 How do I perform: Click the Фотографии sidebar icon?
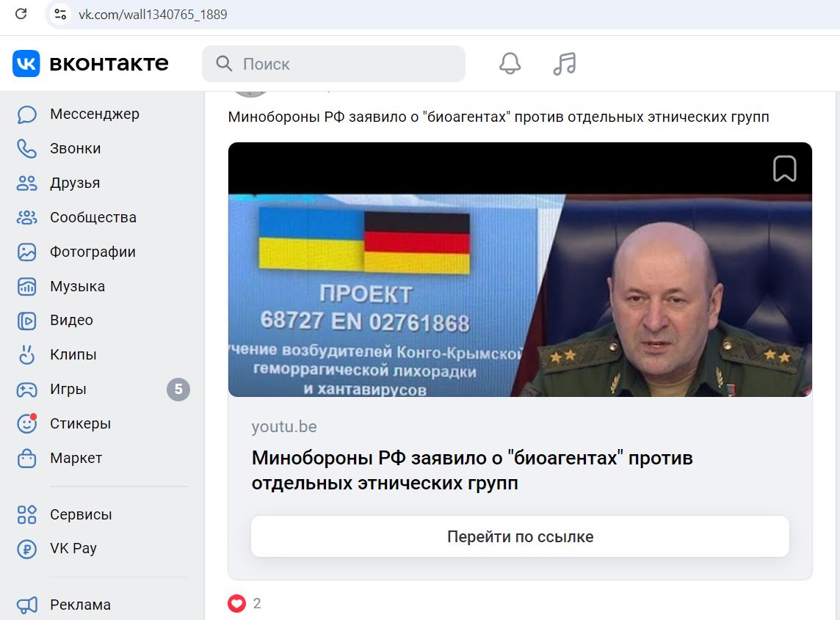coord(26,252)
